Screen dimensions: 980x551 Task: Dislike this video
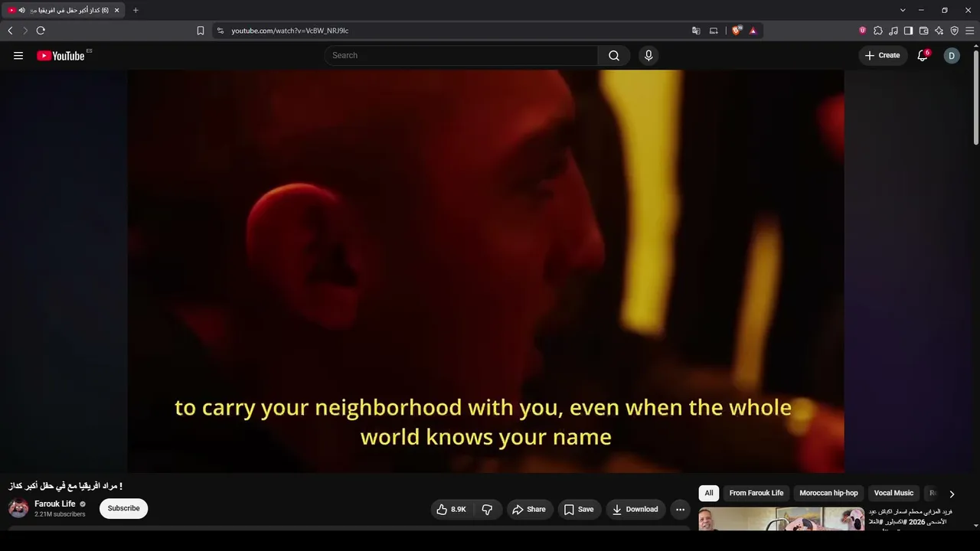tap(487, 509)
